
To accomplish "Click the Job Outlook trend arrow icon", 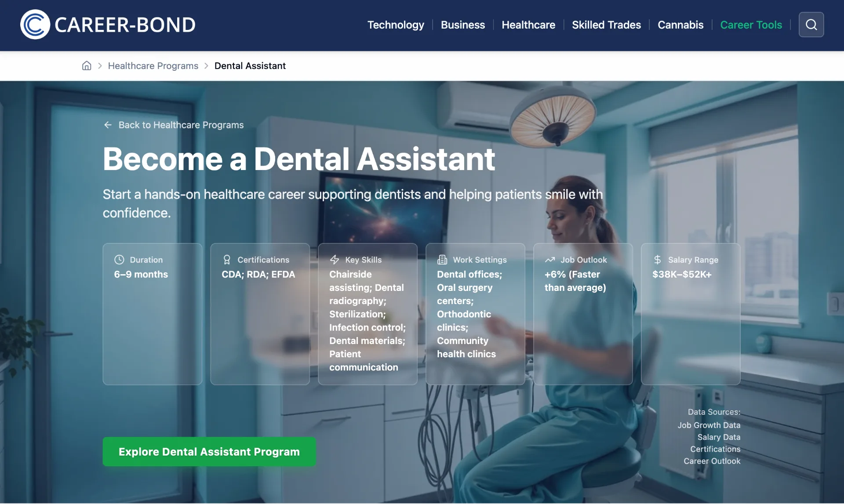I will [550, 260].
